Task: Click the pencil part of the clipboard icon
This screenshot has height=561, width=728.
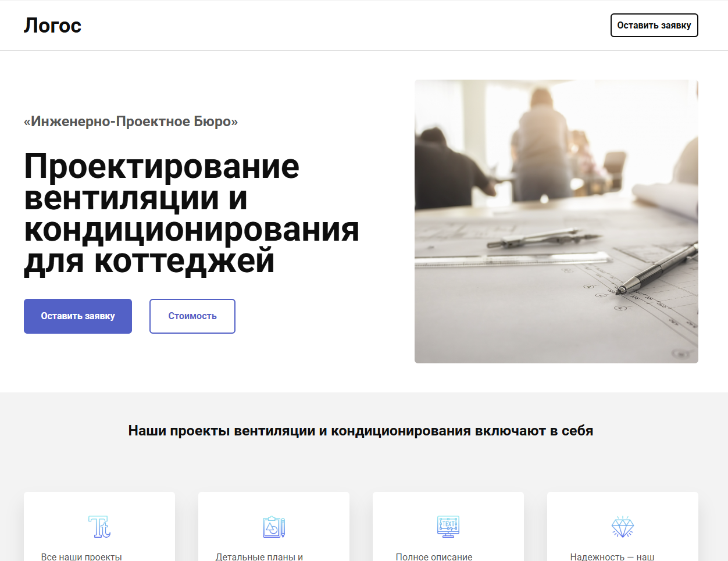Action: (x=283, y=526)
